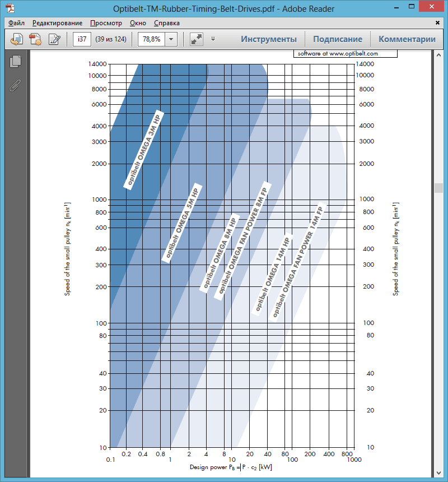Click the Adobe PDF icon in title bar
The height and width of the screenshot is (482, 448).
click(10, 8)
